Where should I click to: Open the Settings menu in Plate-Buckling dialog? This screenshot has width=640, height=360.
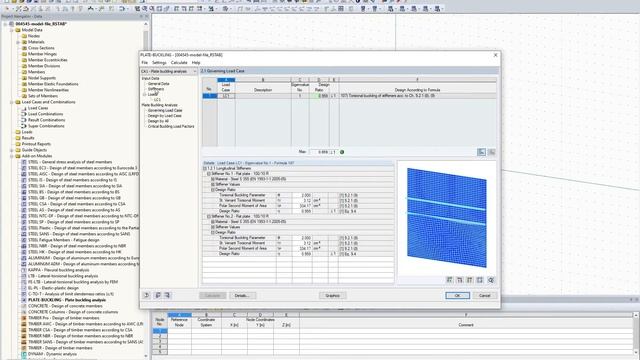coord(159,63)
